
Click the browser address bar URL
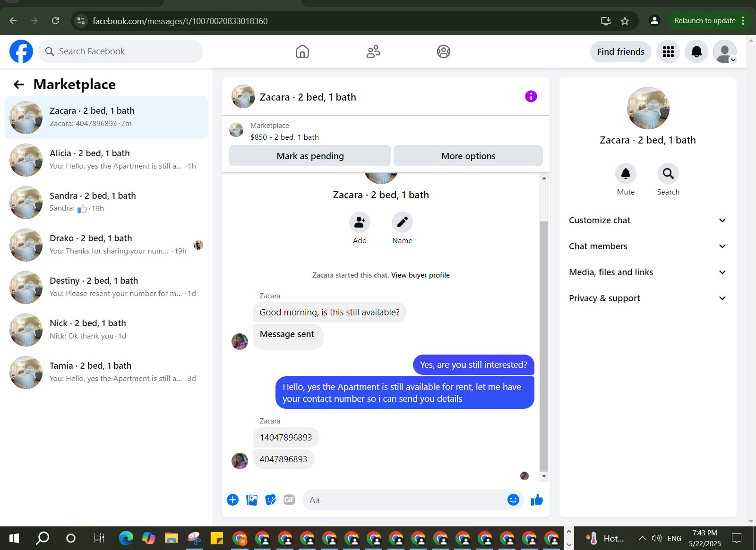[180, 21]
